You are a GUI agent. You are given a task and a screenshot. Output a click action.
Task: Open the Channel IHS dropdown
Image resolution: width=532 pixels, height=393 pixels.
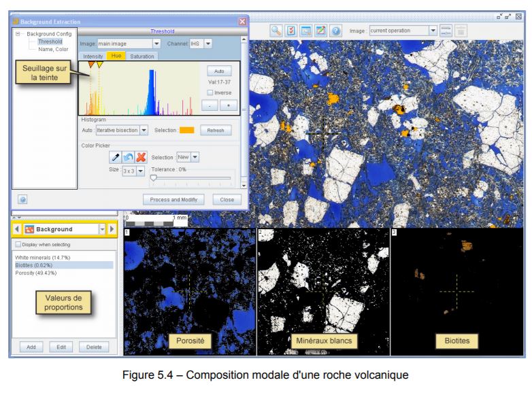pyautogui.click(x=208, y=44)
